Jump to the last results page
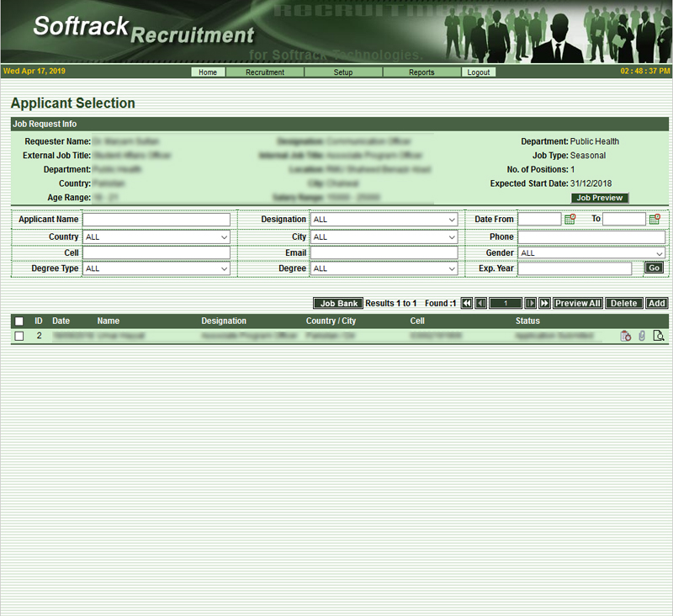 544,303
